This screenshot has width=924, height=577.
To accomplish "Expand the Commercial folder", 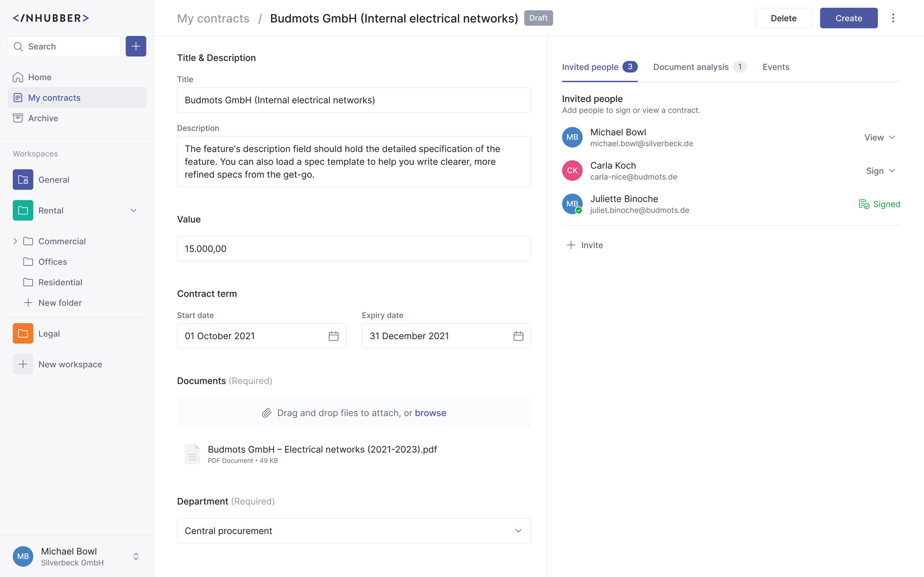I will 15,241.
